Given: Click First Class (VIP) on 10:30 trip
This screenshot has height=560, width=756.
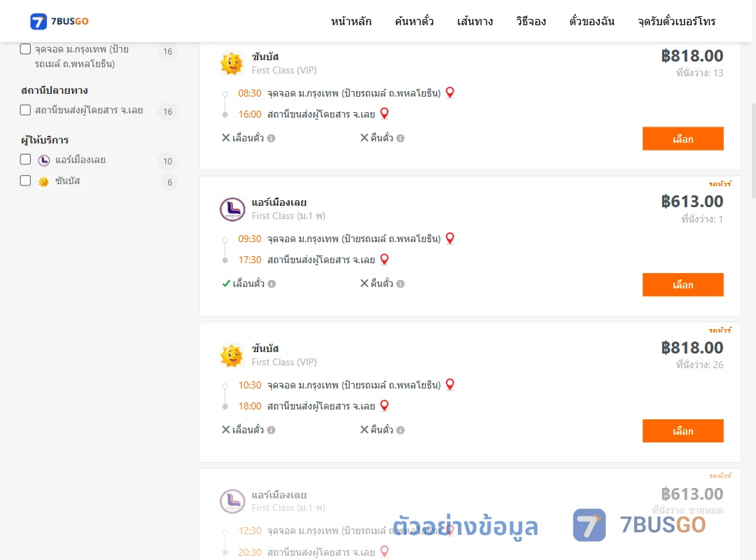Looking at the screenshot, I should click(284, 362).
